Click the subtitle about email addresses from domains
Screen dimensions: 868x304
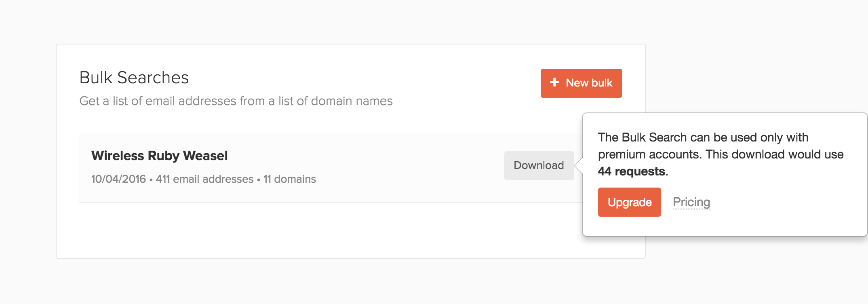236,101
